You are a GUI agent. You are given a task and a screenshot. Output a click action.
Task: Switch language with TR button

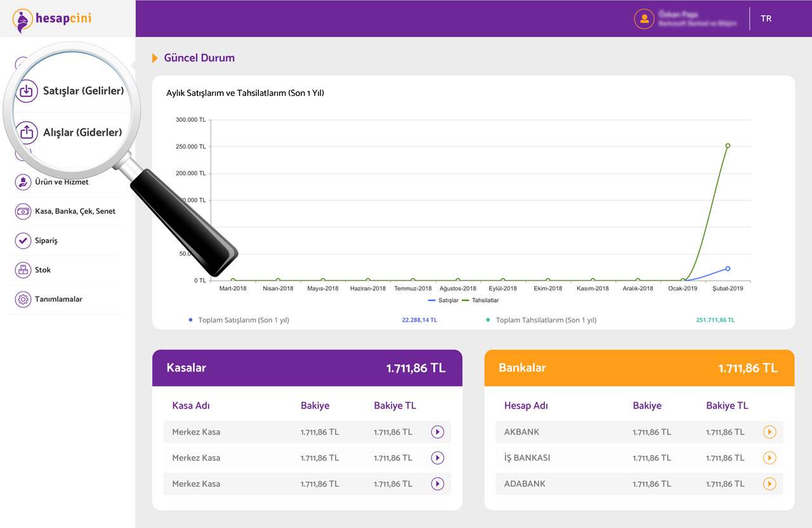coord(766,18)
